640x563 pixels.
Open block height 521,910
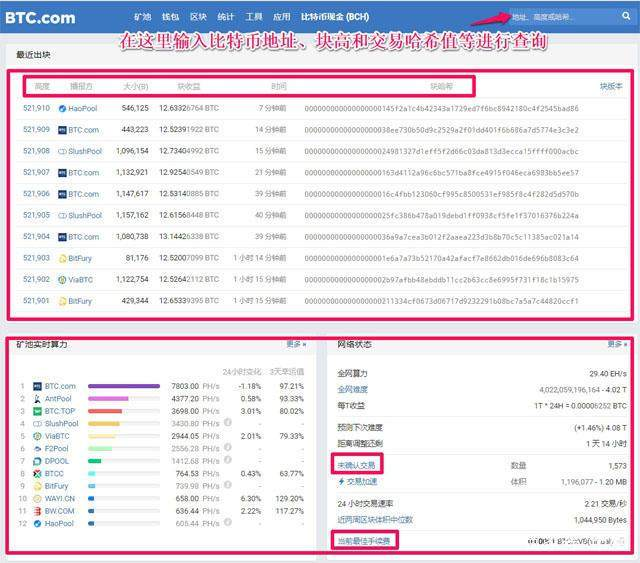[x=36, y=108]
